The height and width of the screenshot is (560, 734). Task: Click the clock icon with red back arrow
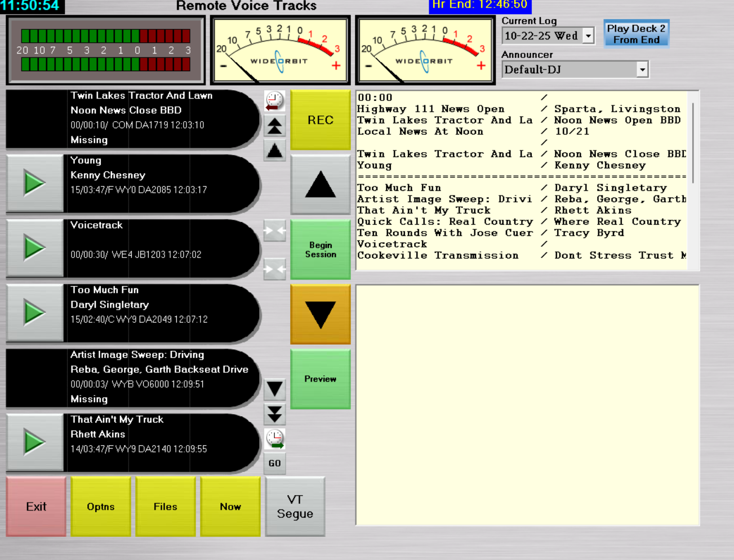[x=274, y=101]
